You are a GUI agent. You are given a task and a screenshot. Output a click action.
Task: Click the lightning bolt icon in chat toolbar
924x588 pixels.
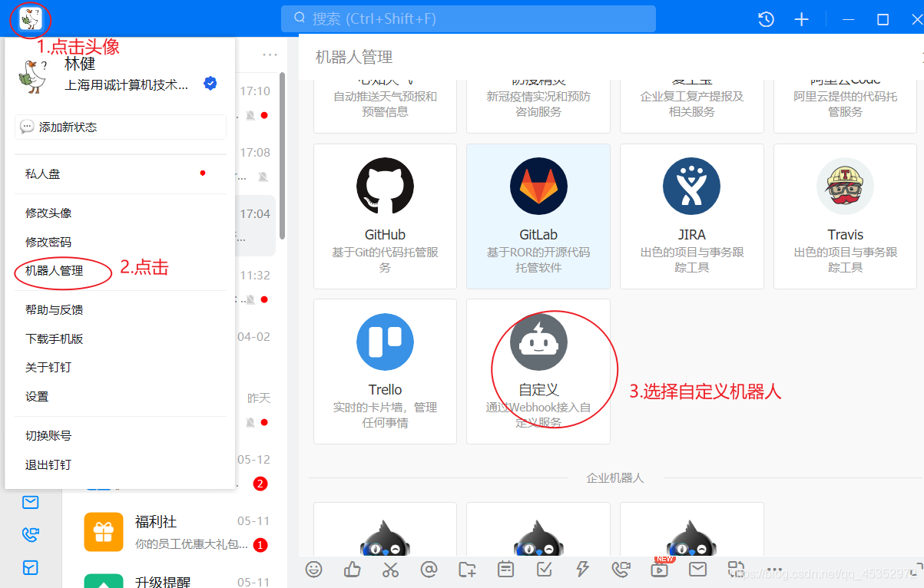point(582,570)
